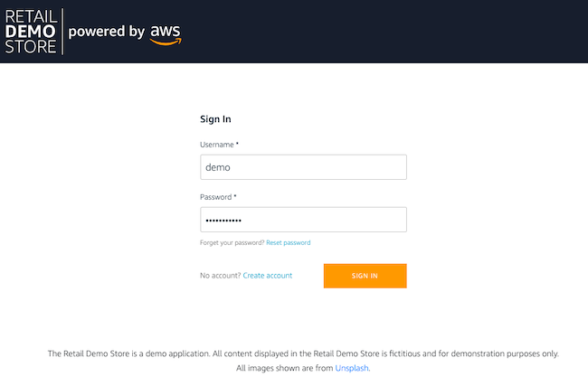Viewport: 588px width, 386px height.
Task: Click the vertical divider in header logo
Action: point(62,32)
